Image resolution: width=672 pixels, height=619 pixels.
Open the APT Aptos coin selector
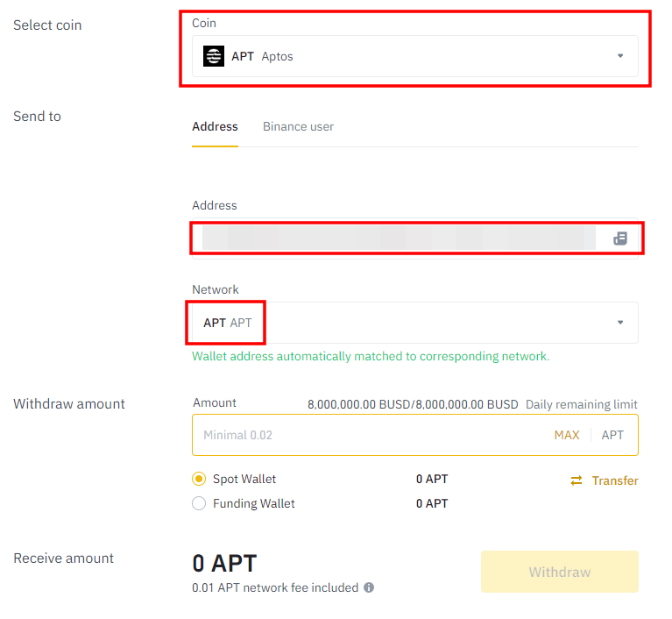click(415, 56)
